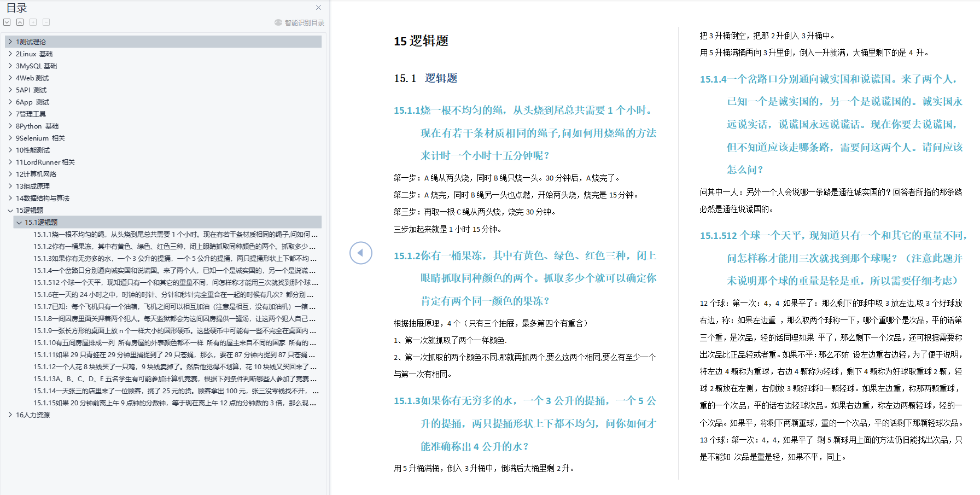Expand the 5API 测试 chevron
This screenshot has width=980, height=495.
[x=10, y=90]
